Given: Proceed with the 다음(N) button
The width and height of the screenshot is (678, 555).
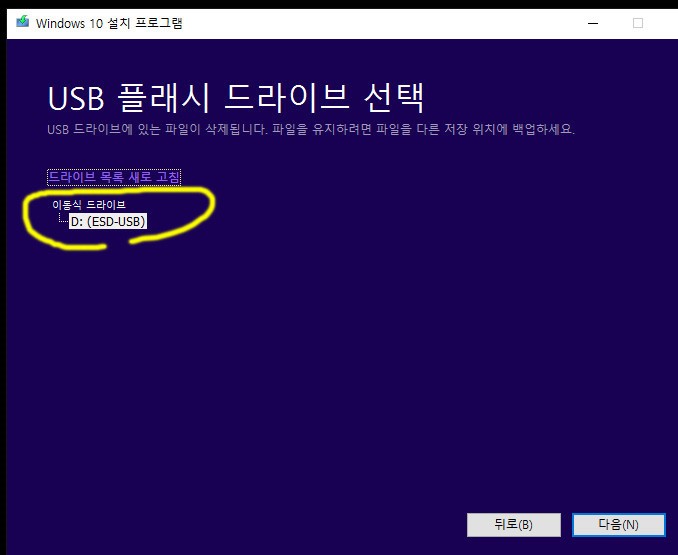Looking at the screenshot, I should pos(618,525).
